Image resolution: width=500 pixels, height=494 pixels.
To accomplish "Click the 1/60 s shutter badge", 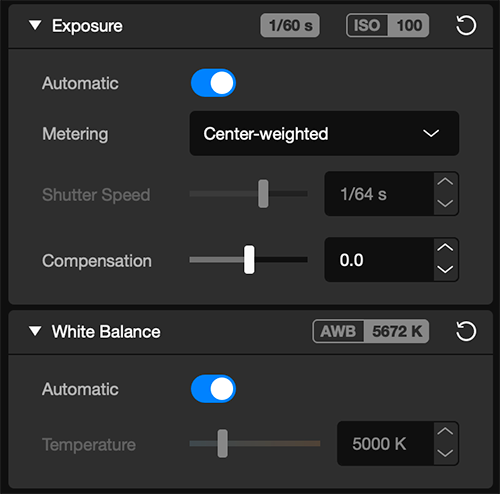I will pyautogui.click(x=290, y=25).
